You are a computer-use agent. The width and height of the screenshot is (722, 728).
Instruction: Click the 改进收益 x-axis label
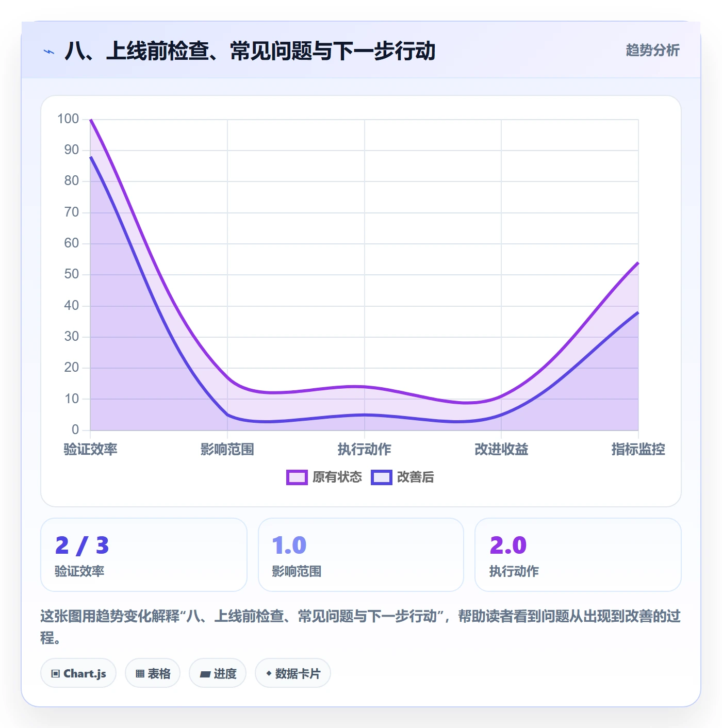[501, 449]
